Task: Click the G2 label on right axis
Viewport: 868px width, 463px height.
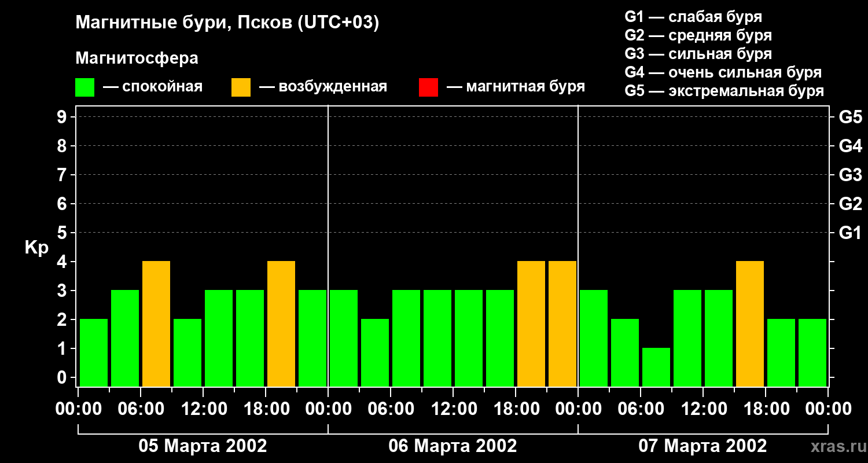Action: [850, 204]
